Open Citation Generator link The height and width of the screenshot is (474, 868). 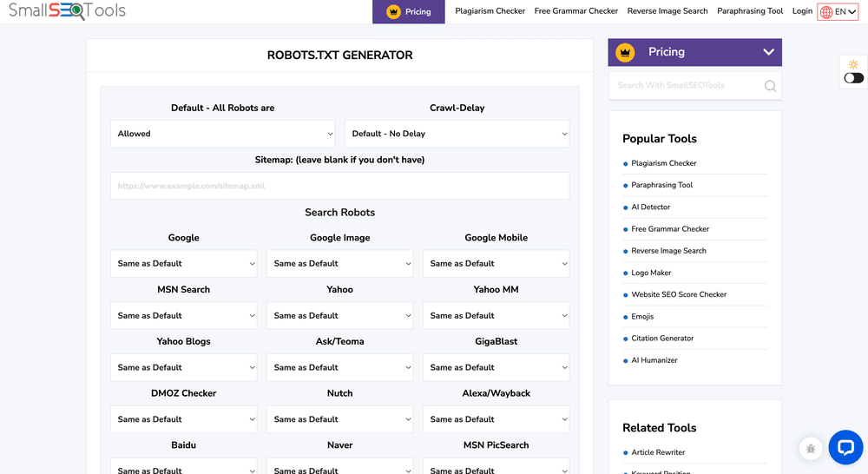pyautogui.click(x=662, y=339)
